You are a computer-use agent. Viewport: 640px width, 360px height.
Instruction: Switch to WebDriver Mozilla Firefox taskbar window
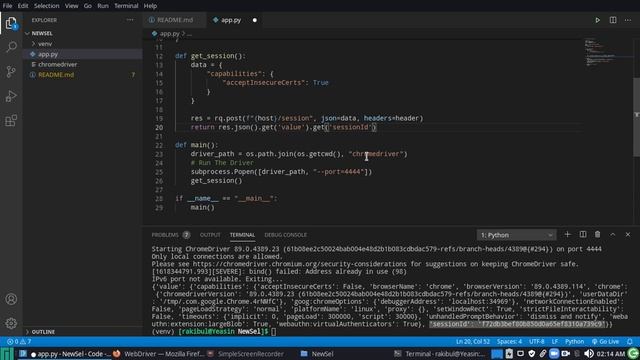click(x=159, y=354)
